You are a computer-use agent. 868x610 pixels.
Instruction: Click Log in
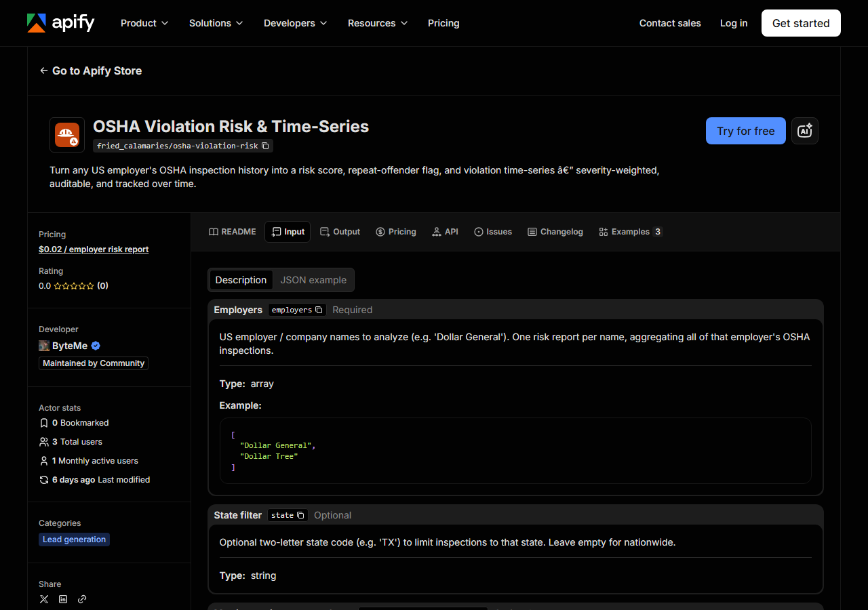coord(734,23)
